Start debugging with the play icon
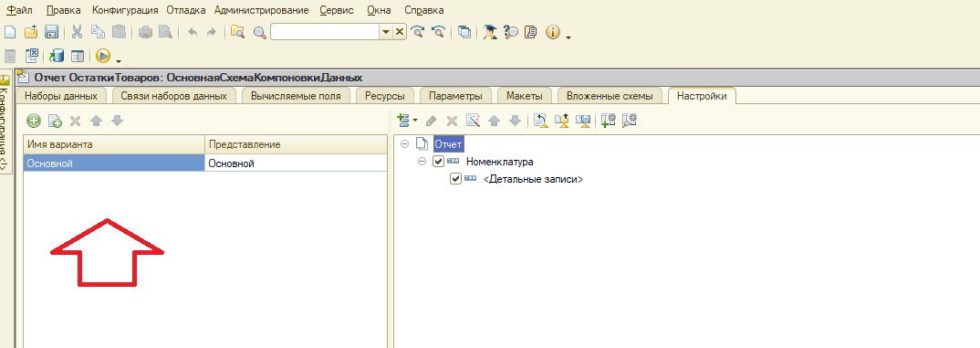This screenshot has height=348, width=980. point(102,57)
